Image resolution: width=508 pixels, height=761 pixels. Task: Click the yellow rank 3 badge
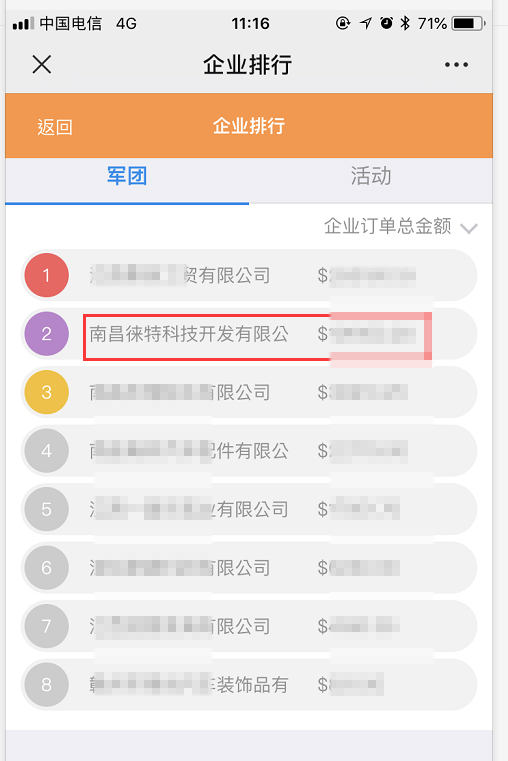47,392
